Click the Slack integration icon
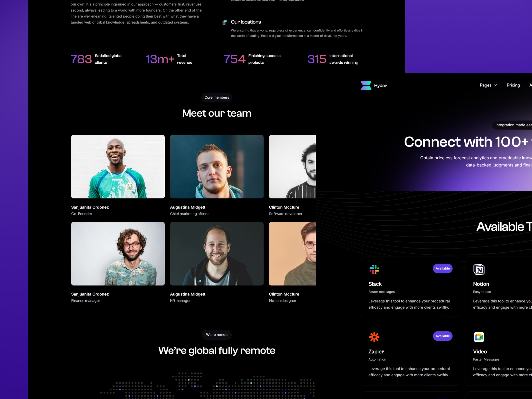 [x=374, y=269]
